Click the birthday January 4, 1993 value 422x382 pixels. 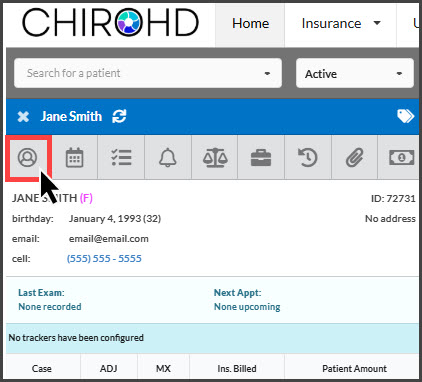[x=115, y=219]
